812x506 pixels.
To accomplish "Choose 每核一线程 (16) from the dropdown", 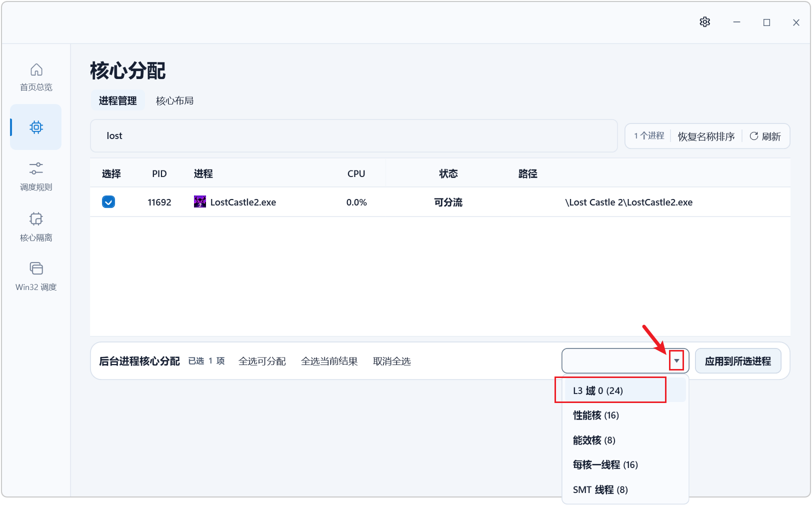I will pos(625,465).
